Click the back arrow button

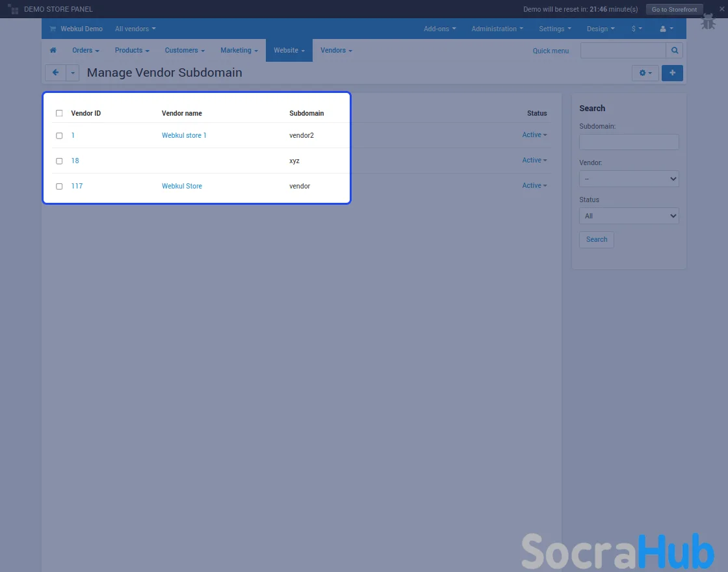(56, 73)
